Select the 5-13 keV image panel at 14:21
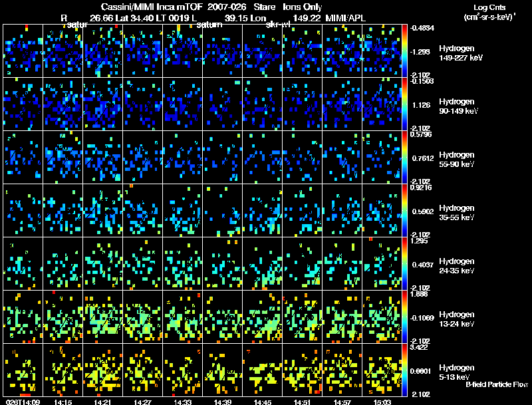Image resolution: width=532 pixels, height=405 pixels. coord(103,370)
